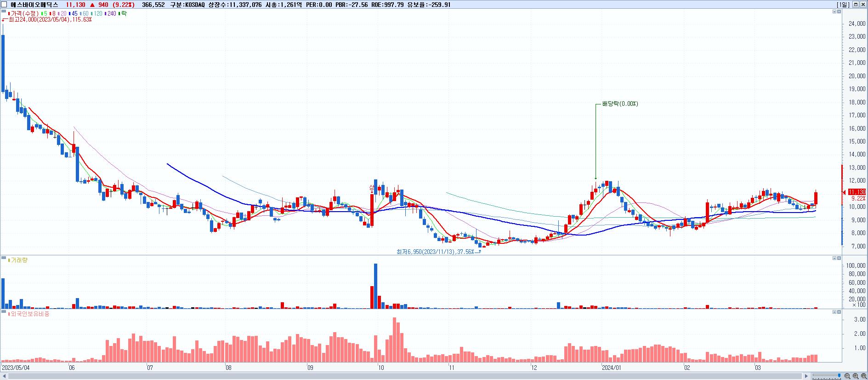Click 유보율:-259.91 in the header

[x=429, y=5]
